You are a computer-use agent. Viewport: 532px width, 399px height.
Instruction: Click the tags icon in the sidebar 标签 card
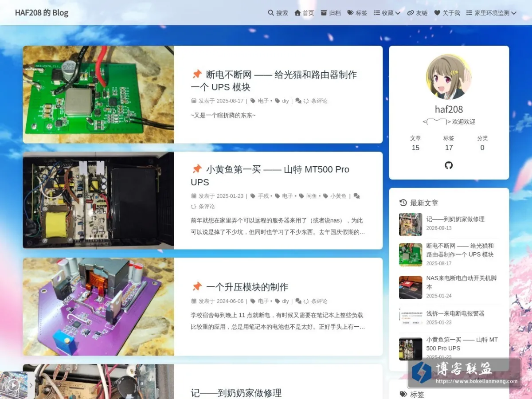(x=403, y=394)
